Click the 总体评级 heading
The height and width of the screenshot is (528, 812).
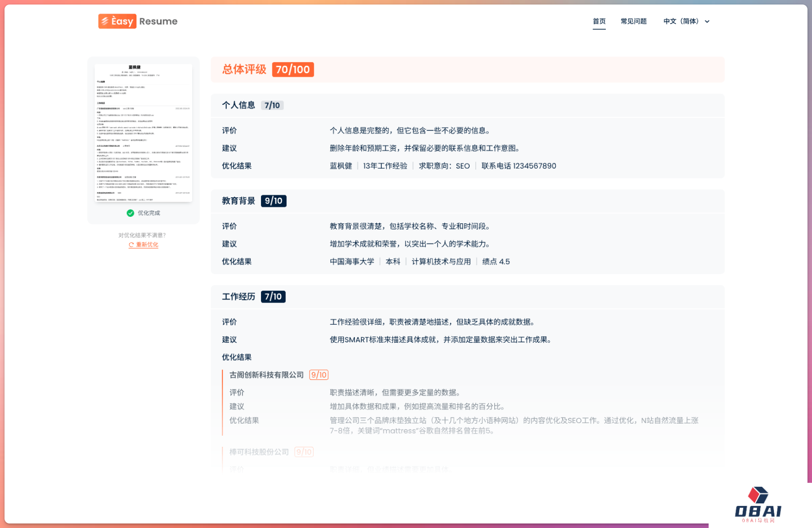tap(244, 70)
